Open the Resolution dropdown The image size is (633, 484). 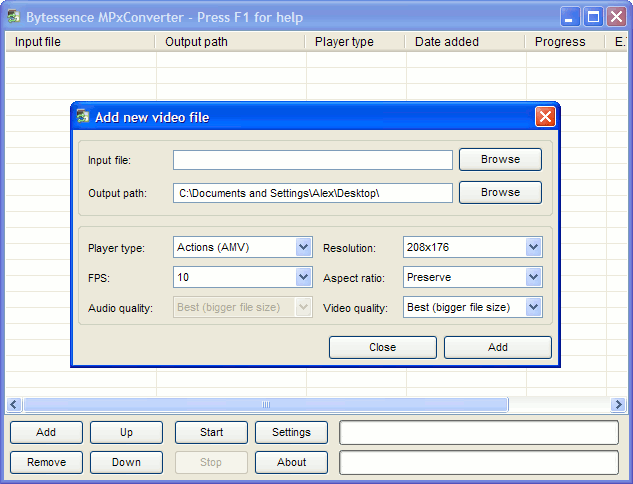point(533,247)
